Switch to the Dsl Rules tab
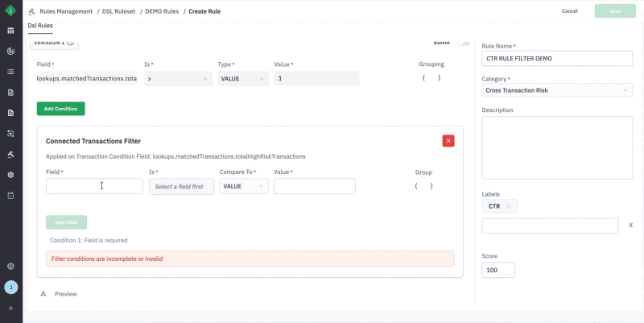Viewport: 644px width, 323px height. 40,26
